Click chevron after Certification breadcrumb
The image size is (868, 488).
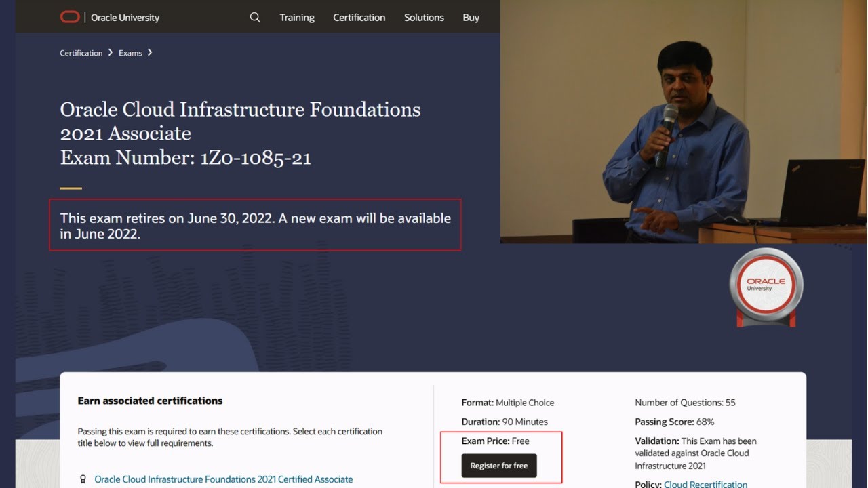111,52
